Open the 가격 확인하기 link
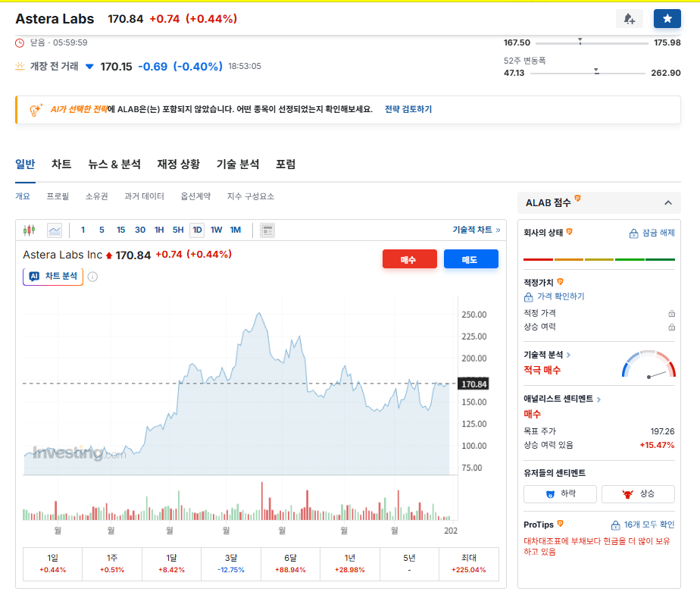The image size is (700, 595). pos(554,296)
